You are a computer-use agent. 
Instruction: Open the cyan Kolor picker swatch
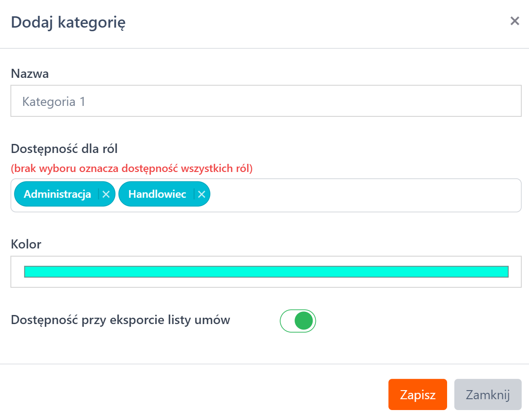tap(266, 272)
